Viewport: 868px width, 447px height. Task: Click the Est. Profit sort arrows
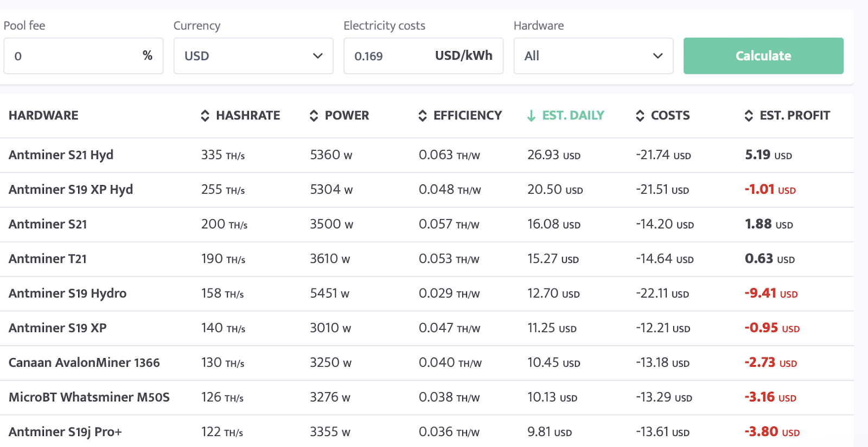[x=749, y=116]
